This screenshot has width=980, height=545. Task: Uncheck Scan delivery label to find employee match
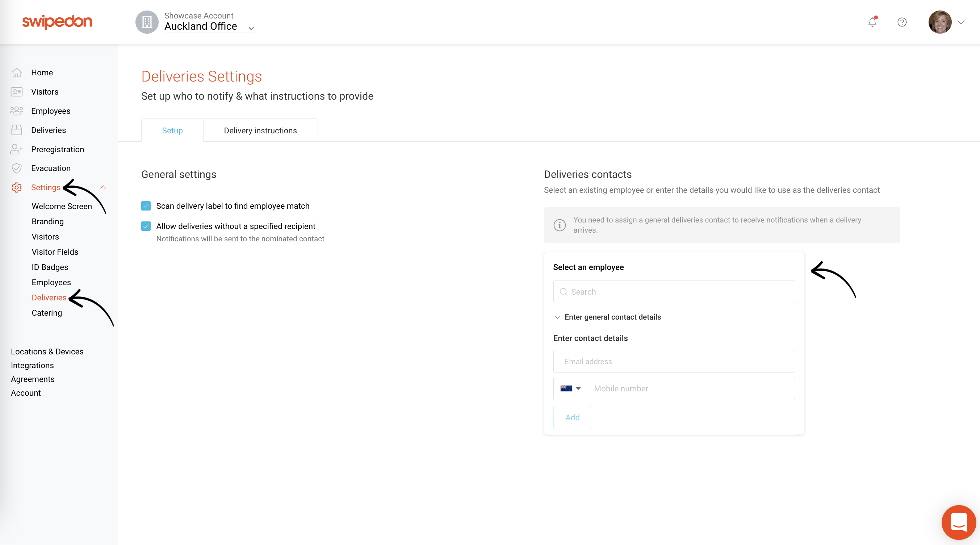coord(146,206)
